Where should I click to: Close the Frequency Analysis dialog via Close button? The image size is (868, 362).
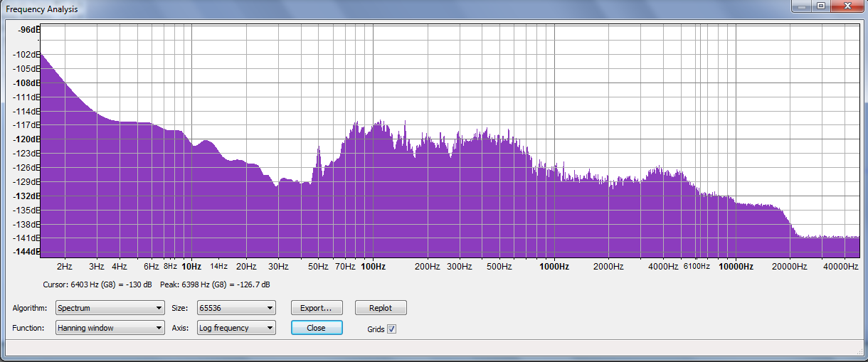tap(317, 328)
